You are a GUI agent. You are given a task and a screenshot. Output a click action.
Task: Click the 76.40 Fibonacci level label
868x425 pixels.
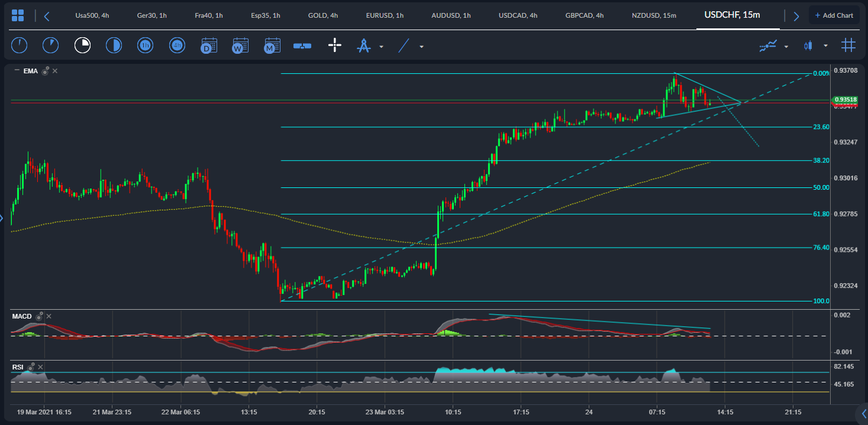tap(821, 248)
